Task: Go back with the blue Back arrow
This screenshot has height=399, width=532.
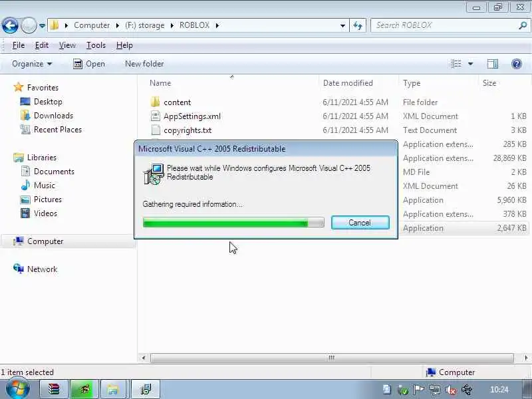Action: click(x=10, y=25)
